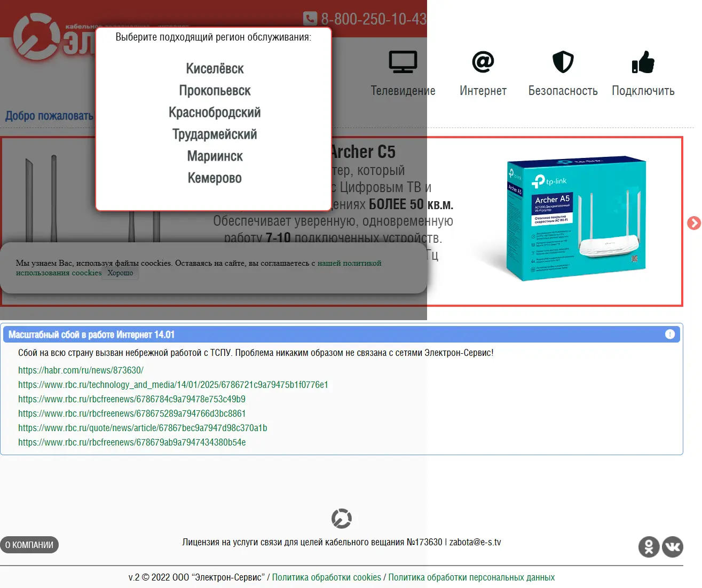Pick Кемерово from region dialog
Image resolution: width=702 pixels, height=588 pixels.
[x=215, y=178]
